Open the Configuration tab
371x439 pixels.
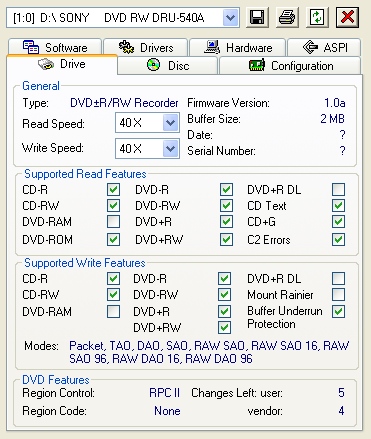tap(290, 65)
